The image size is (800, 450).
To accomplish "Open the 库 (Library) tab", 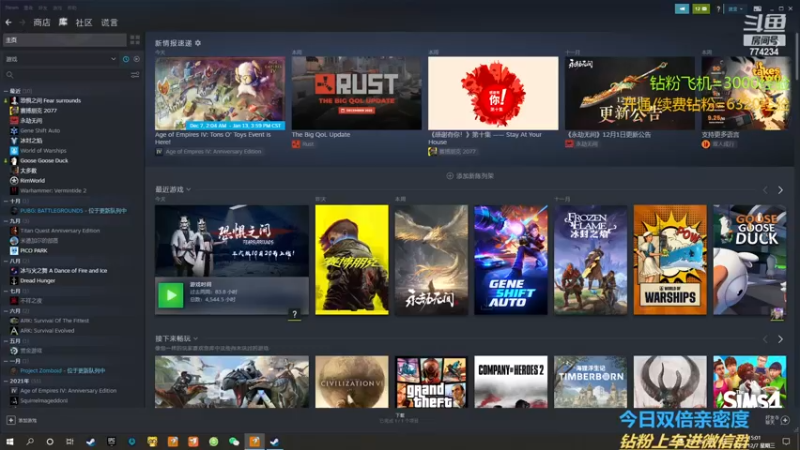I will click(63, 22).
